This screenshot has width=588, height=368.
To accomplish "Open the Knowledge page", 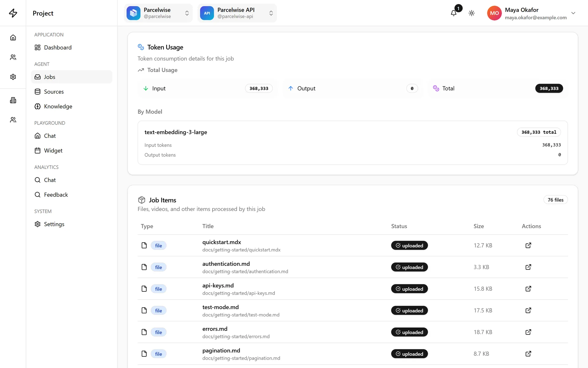I will coord(71,106).
